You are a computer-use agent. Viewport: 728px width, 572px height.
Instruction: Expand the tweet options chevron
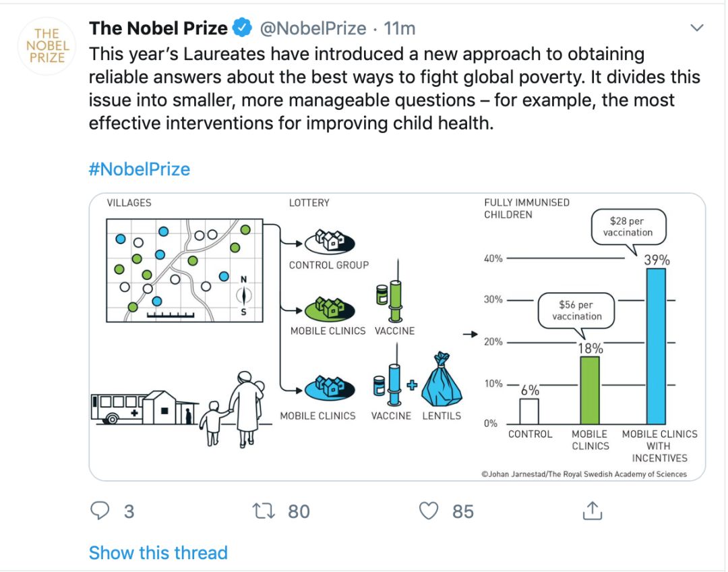pos(697,28)
